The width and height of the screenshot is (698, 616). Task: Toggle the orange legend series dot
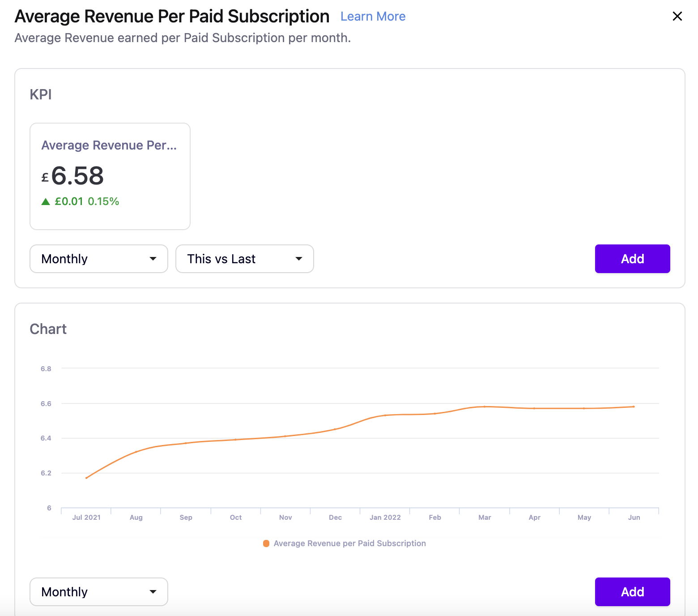[266, 543]
